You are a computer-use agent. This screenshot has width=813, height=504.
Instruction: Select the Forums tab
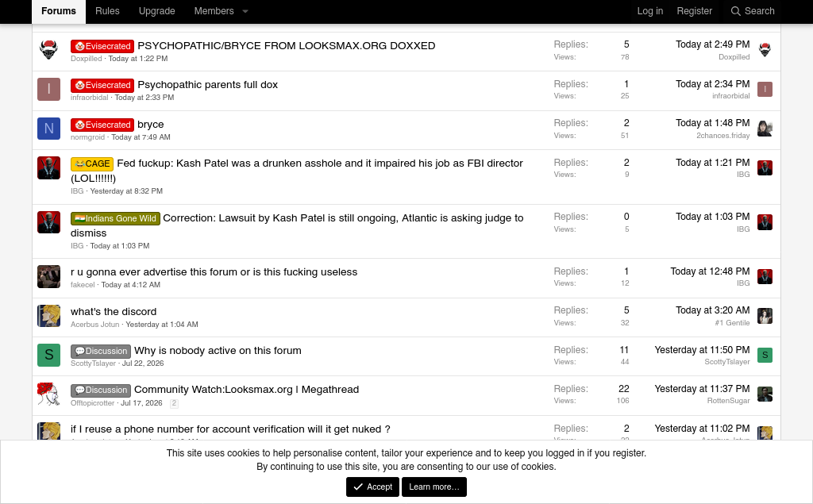pos(59,11)
